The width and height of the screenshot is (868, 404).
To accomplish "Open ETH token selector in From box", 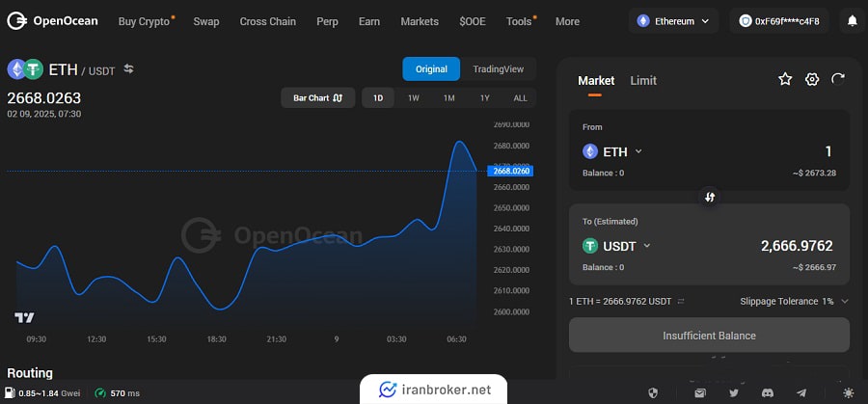I will point(612,151).
